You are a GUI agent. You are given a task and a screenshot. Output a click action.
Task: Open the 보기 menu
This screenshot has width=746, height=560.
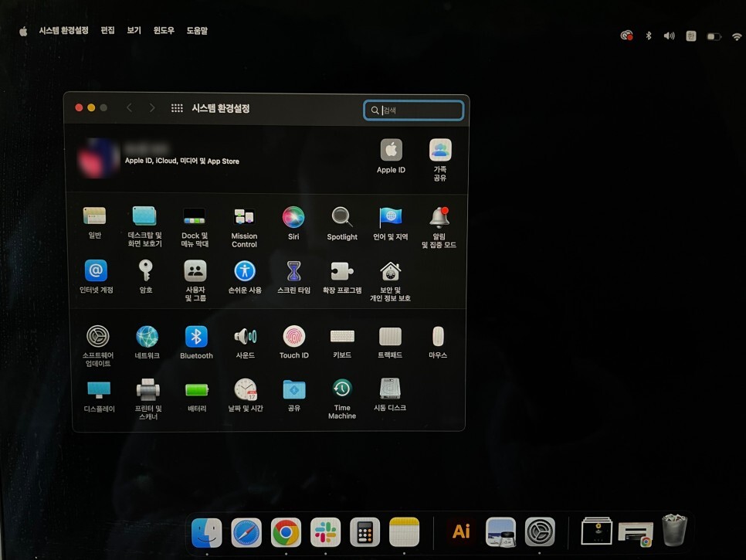[x=134, y=30]
